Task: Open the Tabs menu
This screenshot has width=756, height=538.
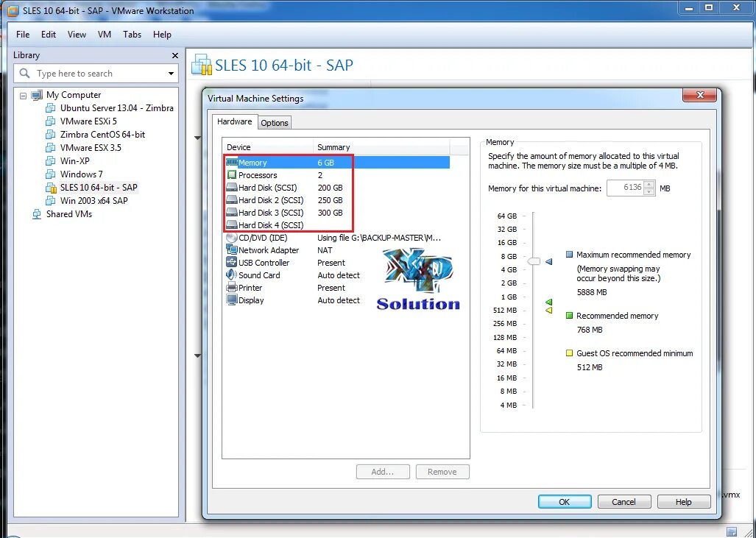Action: pos(132,35)
